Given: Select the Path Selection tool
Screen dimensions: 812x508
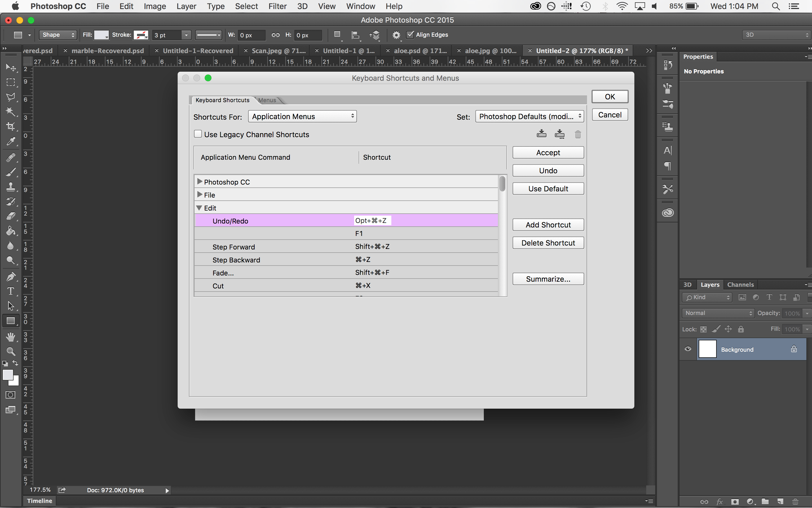Looking at the screenshot, I should pos(11,306).
